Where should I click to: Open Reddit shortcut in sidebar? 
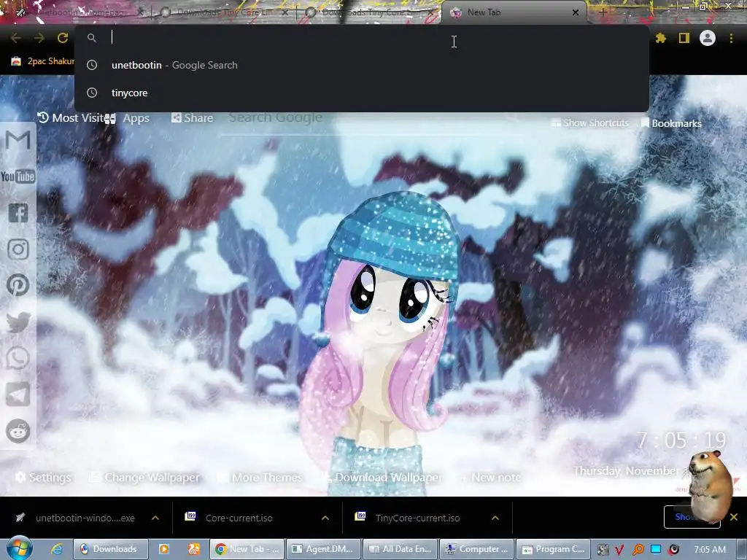[18, 432]
